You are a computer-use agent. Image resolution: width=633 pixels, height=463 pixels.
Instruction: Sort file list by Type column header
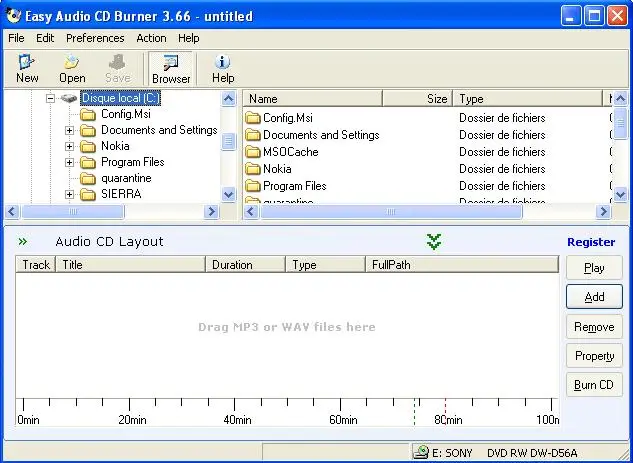[x=528, y=99]
